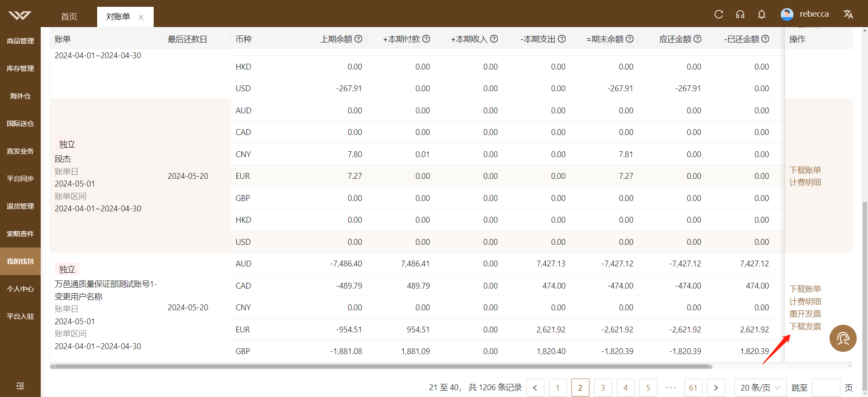868x397 pixels.
Task: Open 个人中心 in sidebar
Action: click(x=20, y=289)
